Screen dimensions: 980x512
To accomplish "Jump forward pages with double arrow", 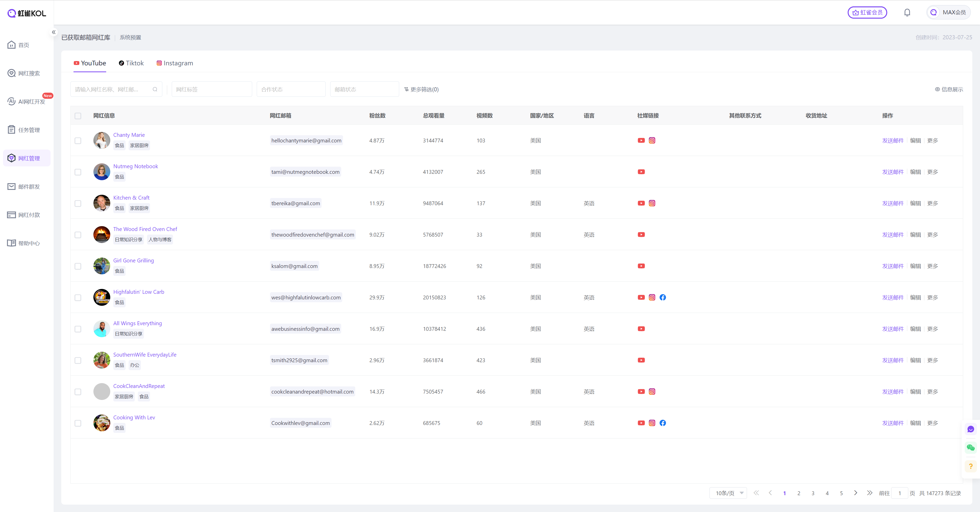I will [x=869, y=493].
